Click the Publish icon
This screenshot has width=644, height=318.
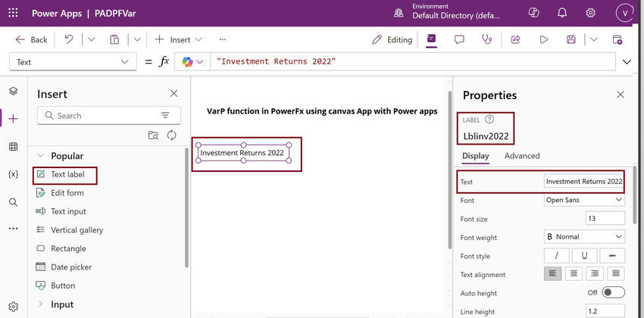pos(617,39)
